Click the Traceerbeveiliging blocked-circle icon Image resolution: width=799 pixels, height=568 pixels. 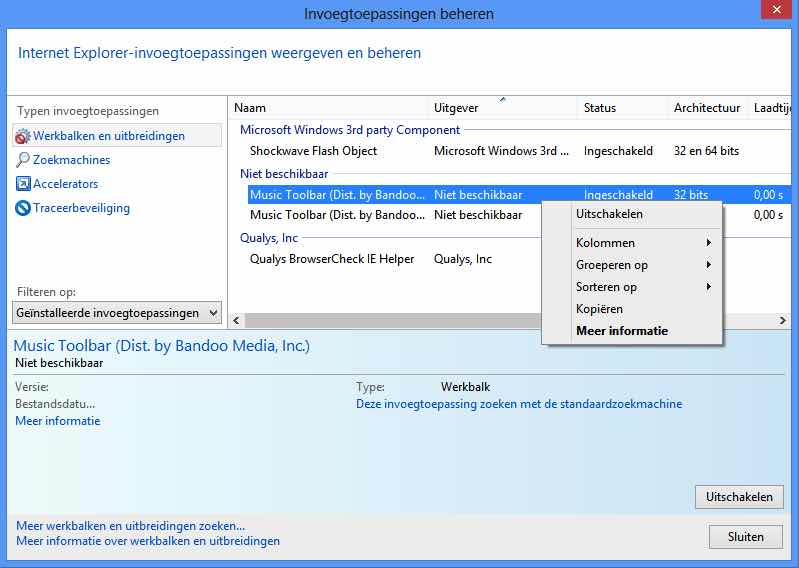23,208
